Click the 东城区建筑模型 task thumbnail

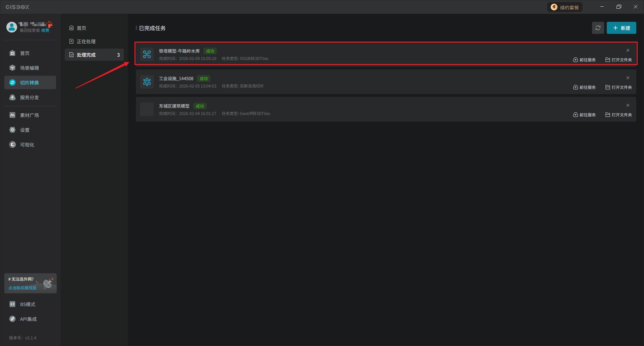coord(147,110)
